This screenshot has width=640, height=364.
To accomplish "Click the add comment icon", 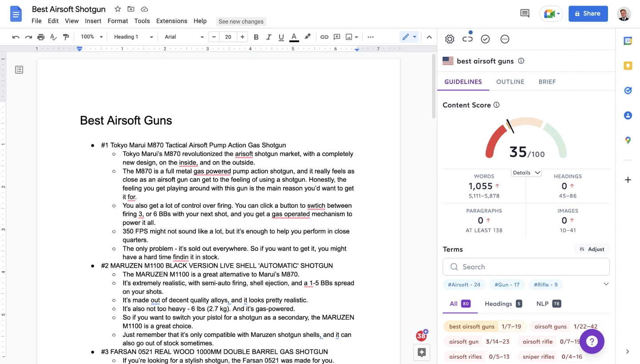I will (337, 37).
